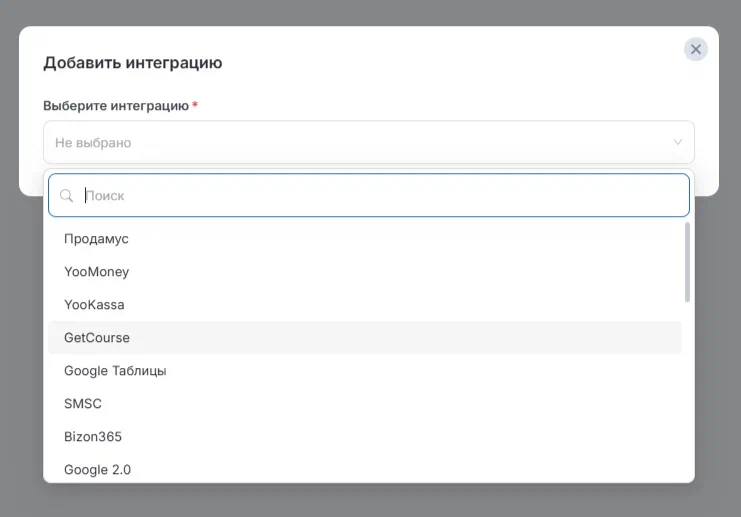Choose Google 2.0 from the list

tap(365, 469)
